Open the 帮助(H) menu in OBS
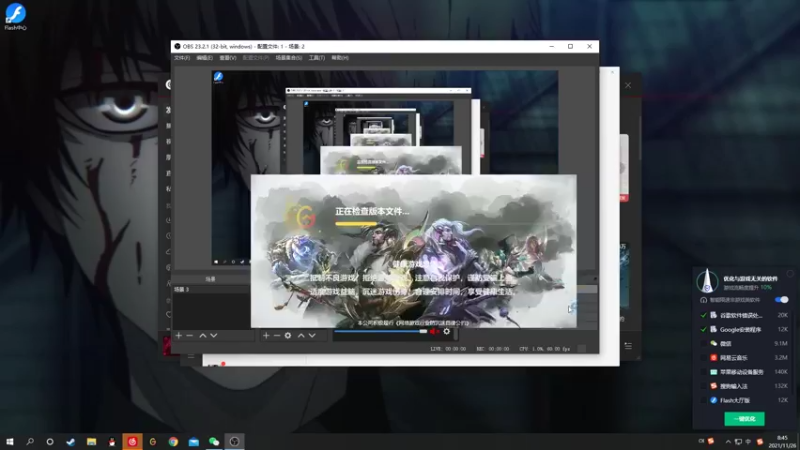Image resolution: width=800 pixels, height=450 pixels. click(340, 58)
